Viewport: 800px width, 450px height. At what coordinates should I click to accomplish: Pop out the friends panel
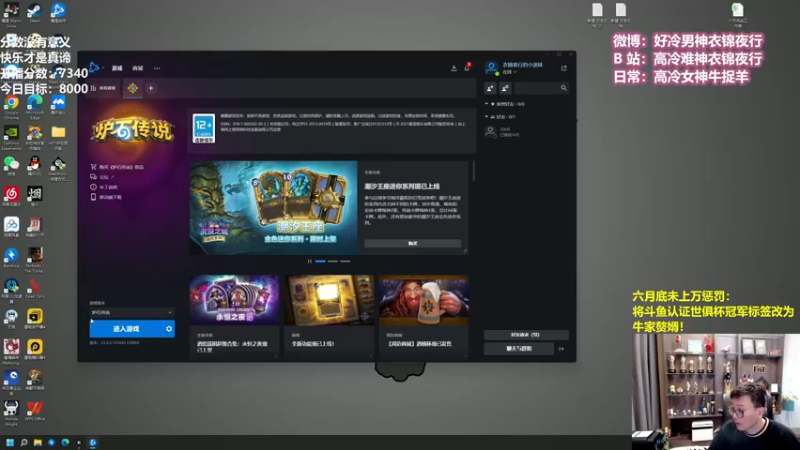coord(564,68)
